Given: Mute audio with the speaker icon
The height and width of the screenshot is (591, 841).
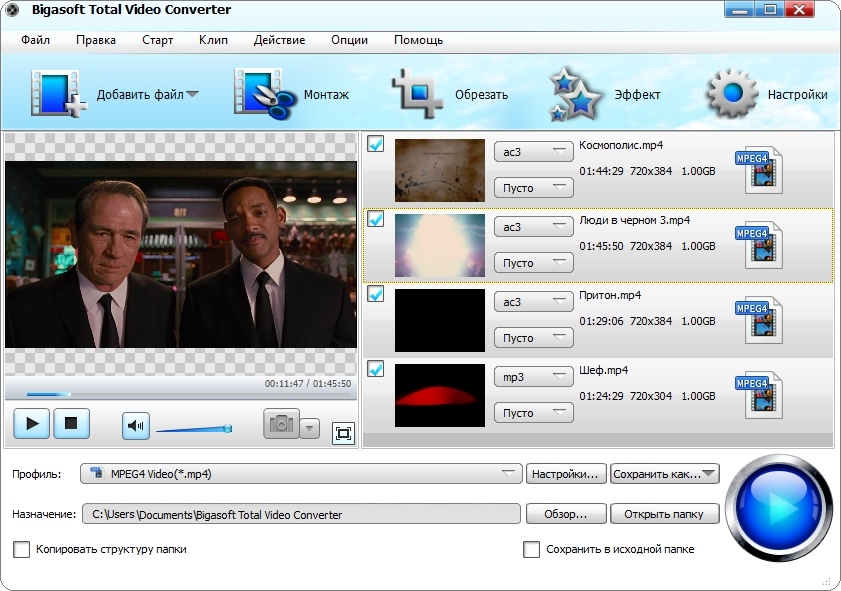Looking at the screenshot, I should tap(136, 426).
